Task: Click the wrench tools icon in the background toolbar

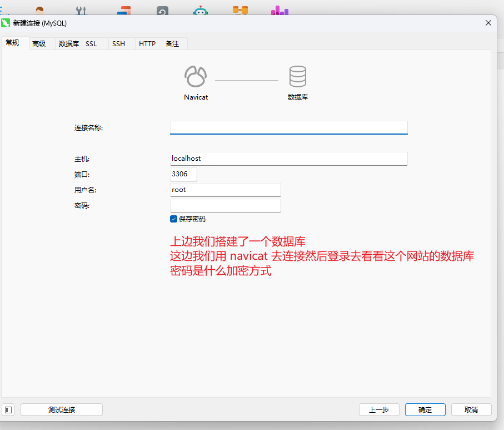Action: (81, 11)
